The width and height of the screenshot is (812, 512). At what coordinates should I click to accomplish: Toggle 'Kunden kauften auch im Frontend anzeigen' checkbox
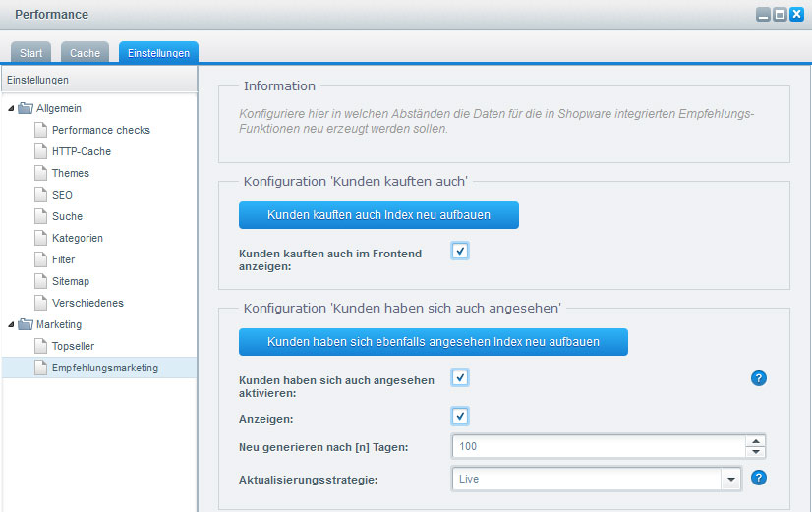[x=460, y=252]
